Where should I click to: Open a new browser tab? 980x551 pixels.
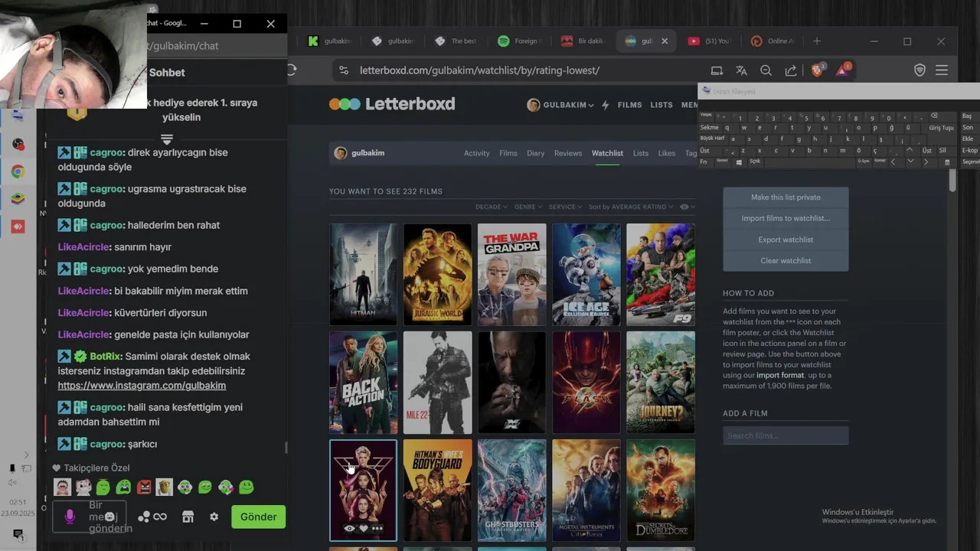click(817, 41)
